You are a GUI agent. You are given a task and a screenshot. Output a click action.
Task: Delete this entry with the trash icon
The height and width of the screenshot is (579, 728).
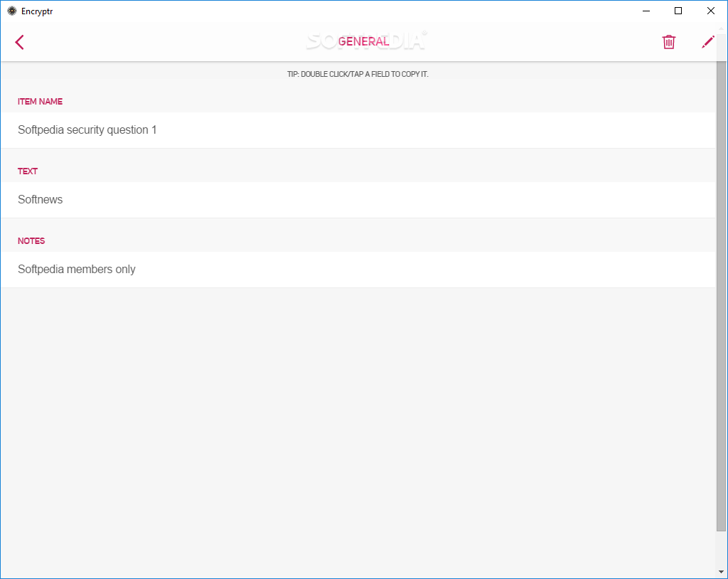(x=668, y=42)
